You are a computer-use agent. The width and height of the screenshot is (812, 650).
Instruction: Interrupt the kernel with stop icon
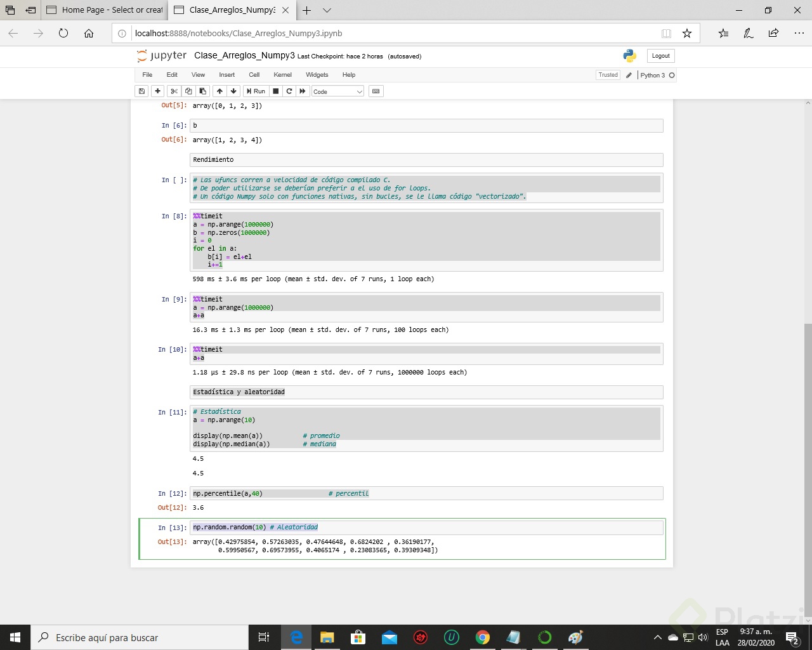tap(275, 91)
